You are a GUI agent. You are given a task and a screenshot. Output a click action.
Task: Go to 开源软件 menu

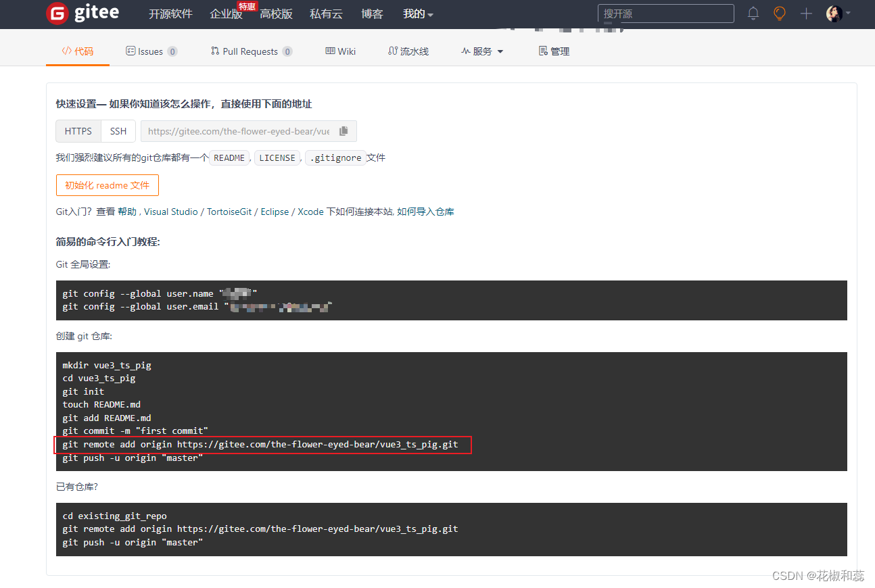point(170,14)
